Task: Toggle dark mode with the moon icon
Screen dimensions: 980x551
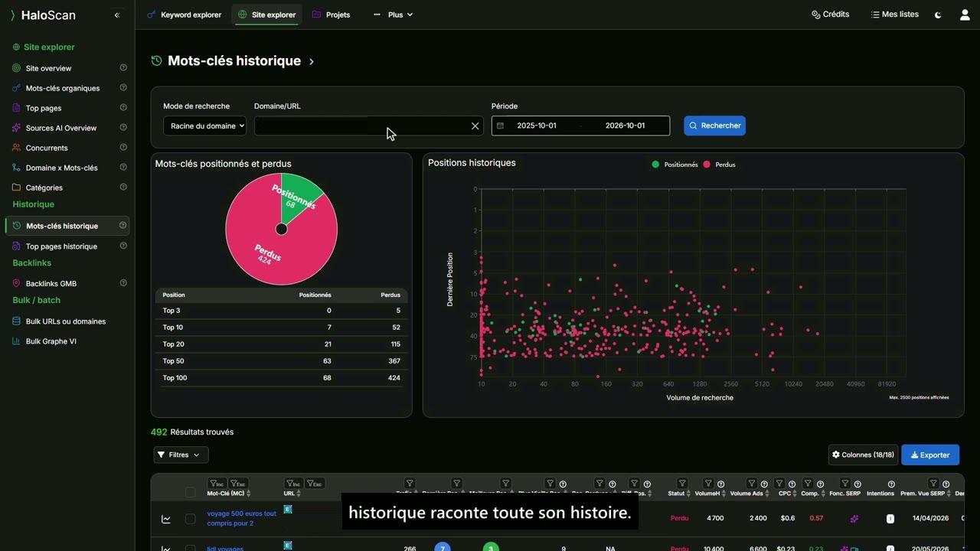Action: point(938,15)
